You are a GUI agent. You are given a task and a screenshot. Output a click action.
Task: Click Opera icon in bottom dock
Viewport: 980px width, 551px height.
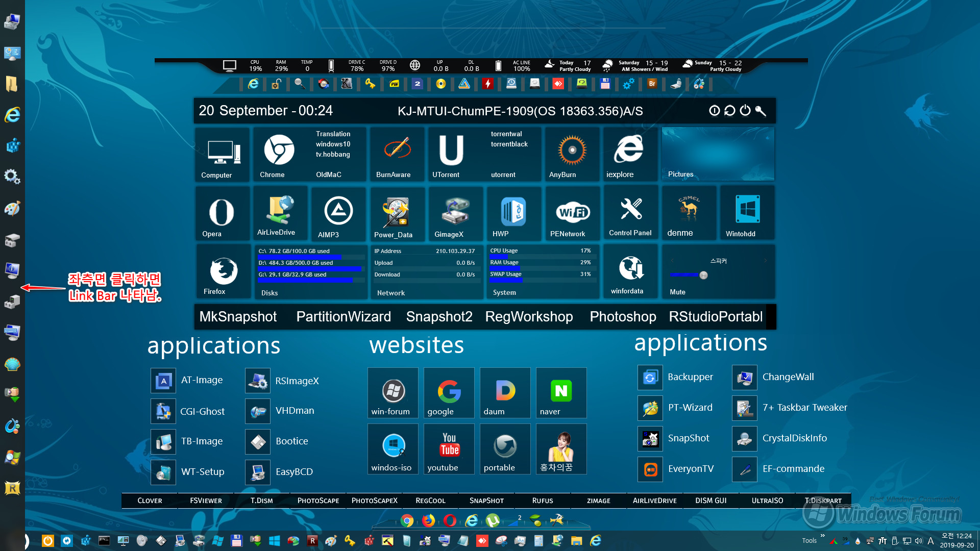click(450, 520)
